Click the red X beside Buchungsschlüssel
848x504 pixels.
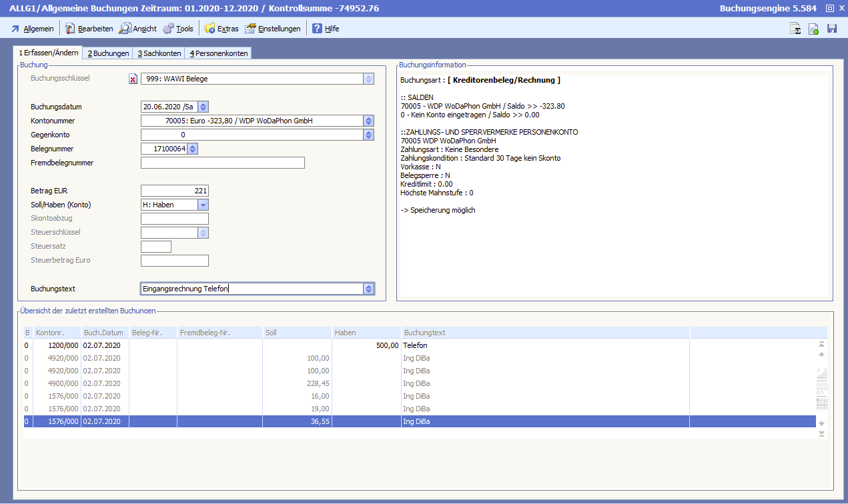(x=133, y=79)
